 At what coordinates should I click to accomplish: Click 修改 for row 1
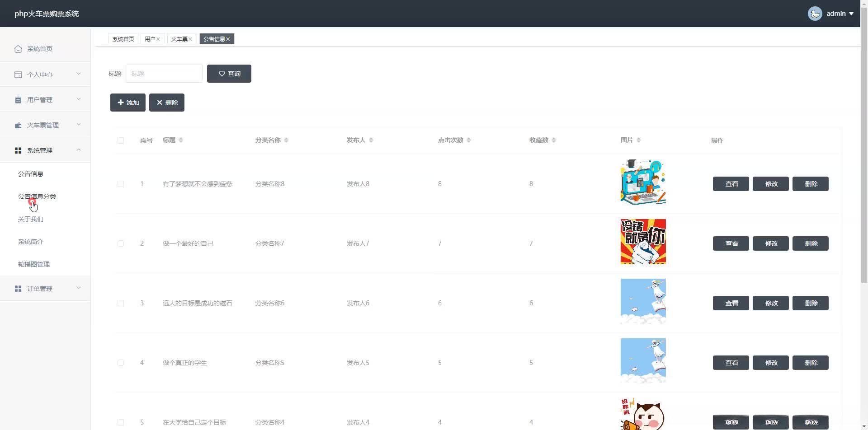click(771, 184)
